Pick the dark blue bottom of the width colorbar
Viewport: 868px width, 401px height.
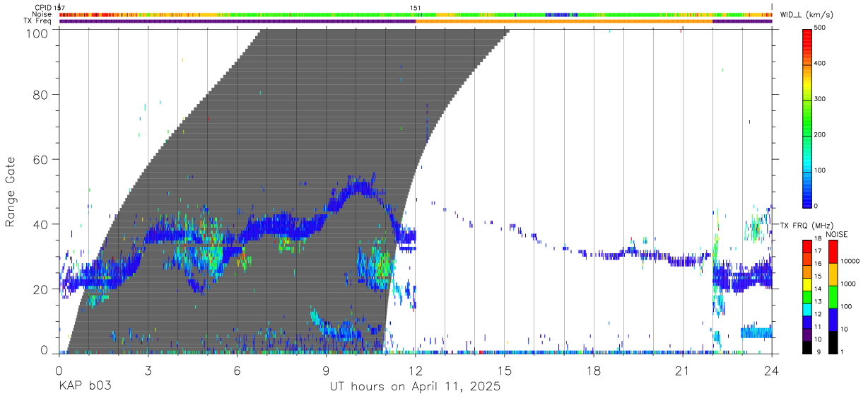tap(808, 201)
